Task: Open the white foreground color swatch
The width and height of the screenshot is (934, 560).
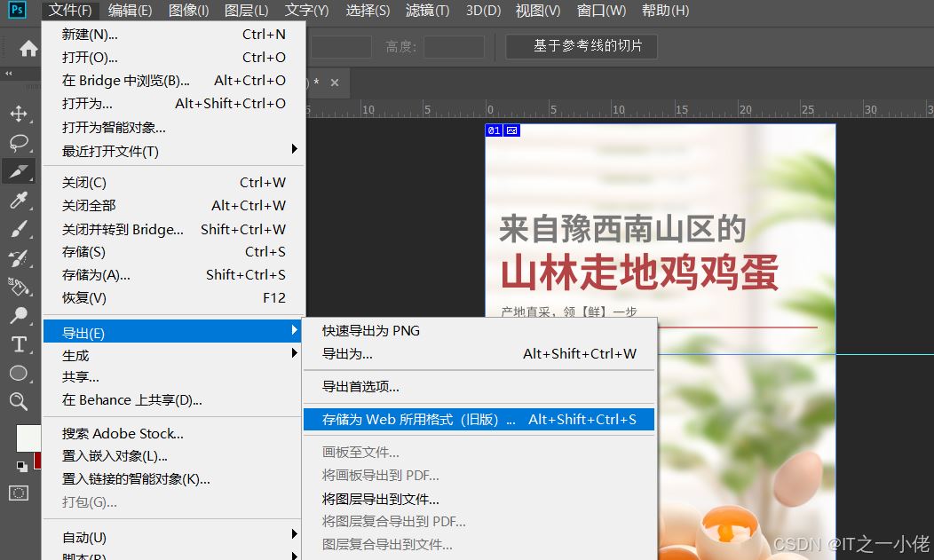Action: pyautogui.click(x=28, y=438)
